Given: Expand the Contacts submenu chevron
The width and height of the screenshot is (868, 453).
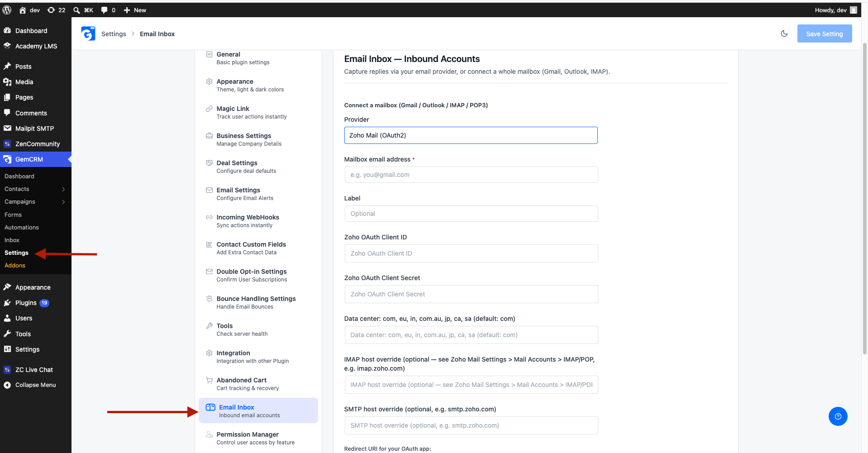Looking at the screenshot, I should (x=63, y=189).
